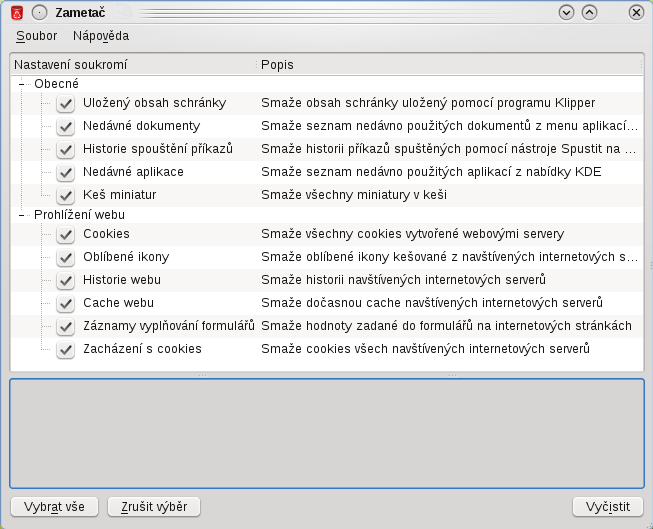Uncheck Uložený obsah schránky checkbox
This screenshot has width=653, height=529.
coord(65,103)
